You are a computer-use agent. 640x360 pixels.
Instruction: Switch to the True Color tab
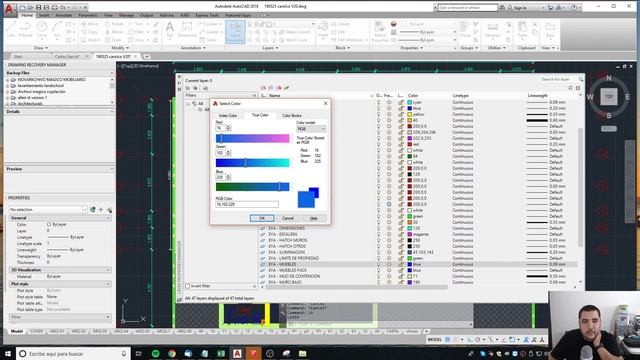click(x=260, y=115)
